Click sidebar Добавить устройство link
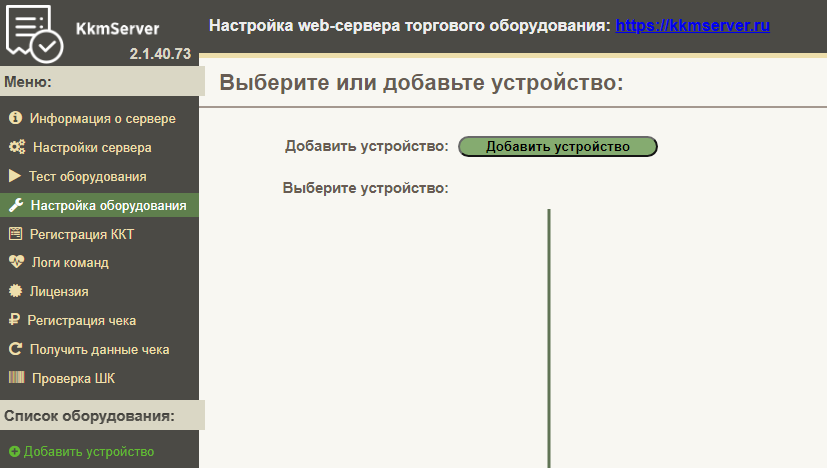 (89, 452)
